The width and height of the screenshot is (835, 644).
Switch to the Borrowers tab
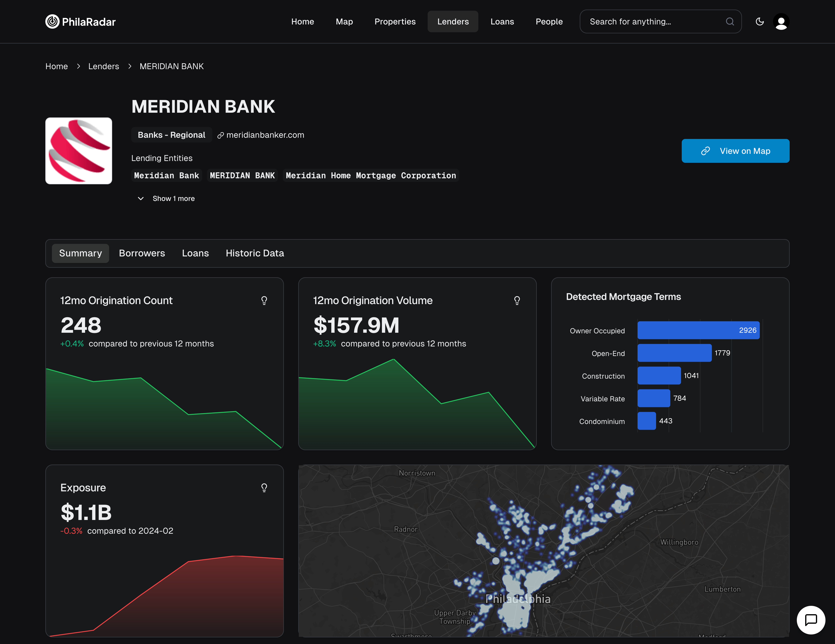click(142, 253)
